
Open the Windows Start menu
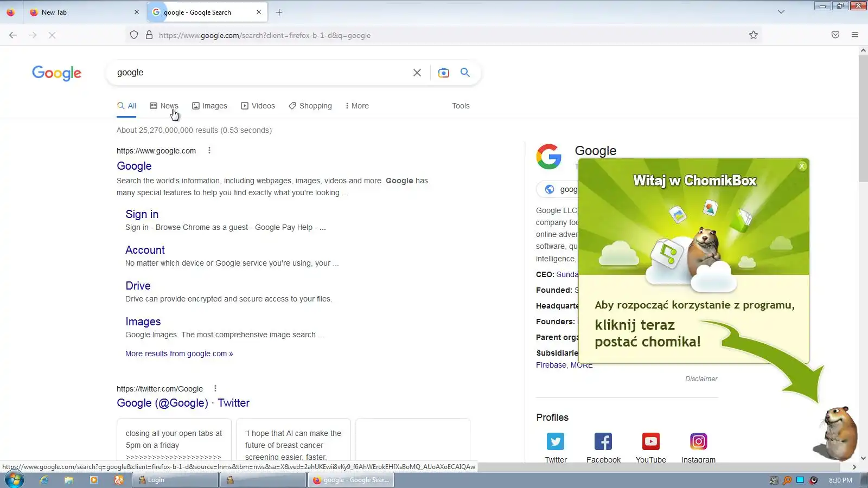(15, 480)
